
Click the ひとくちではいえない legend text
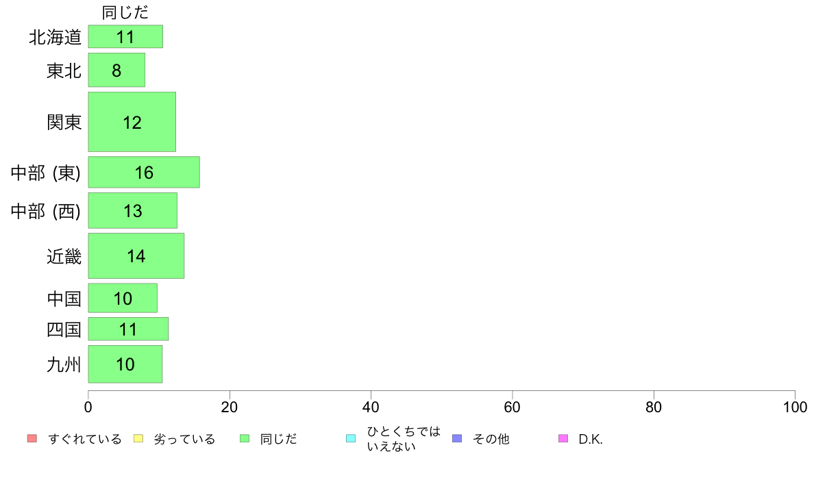[404, 438]
